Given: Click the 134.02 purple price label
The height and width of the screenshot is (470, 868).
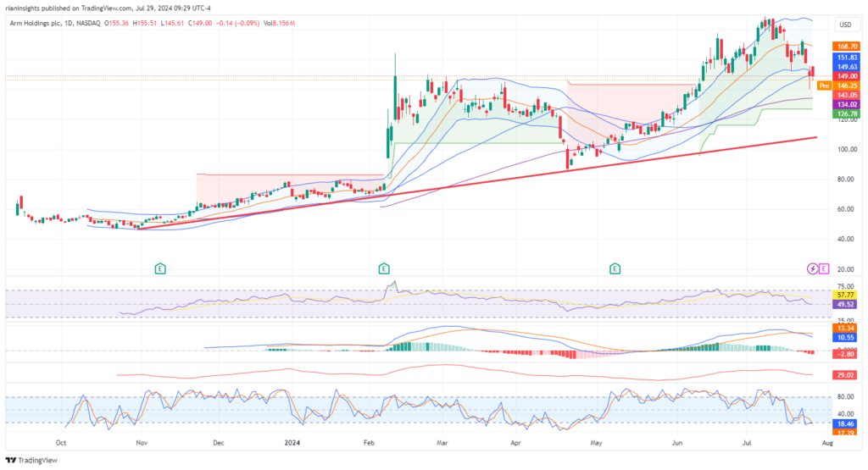Looking at the screenshot, I should (847, 104).
